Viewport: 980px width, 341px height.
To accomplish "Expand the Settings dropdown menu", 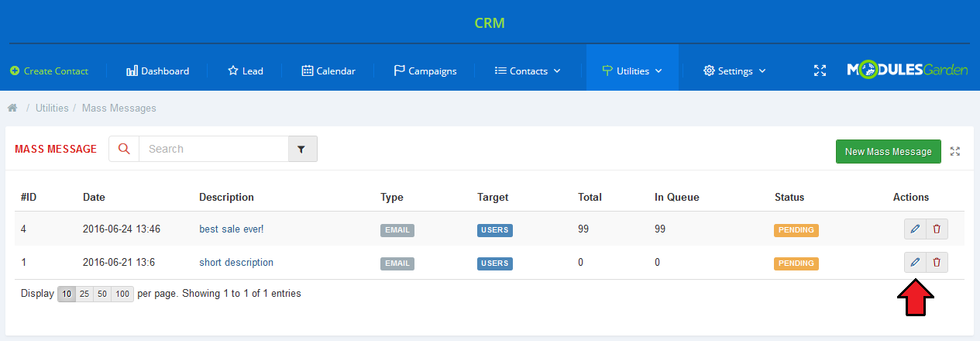I will pos(734,71).
